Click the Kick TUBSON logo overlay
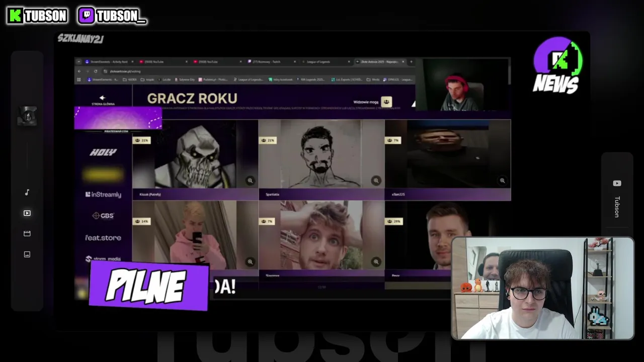Viewport: 644px width, 362px height. point(37,16)
